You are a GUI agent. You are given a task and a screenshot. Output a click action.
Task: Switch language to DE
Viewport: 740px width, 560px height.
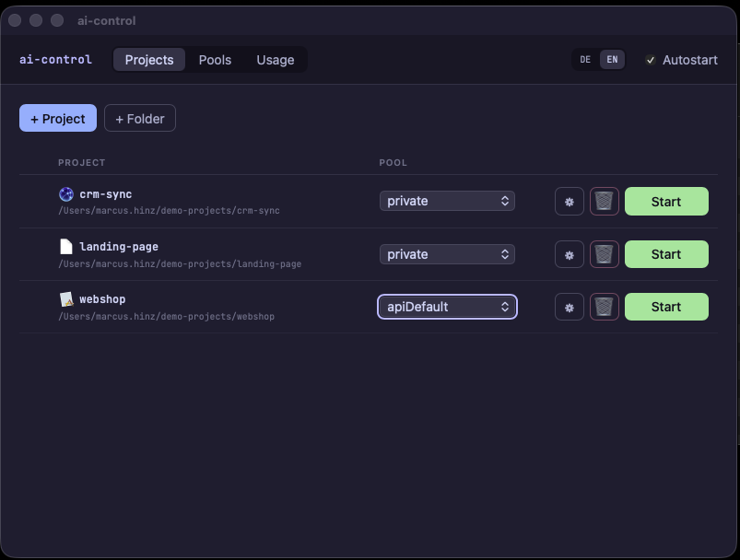tap(585, 60)
